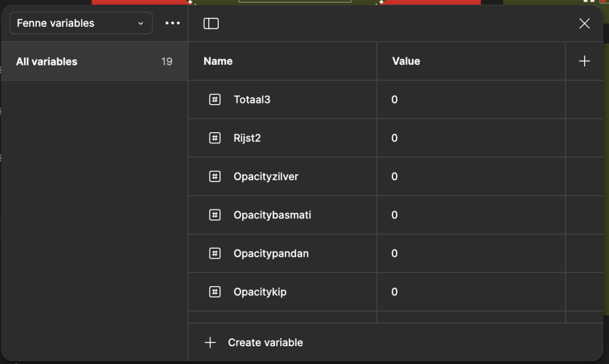Toggle the sidebar panel icon
Image resolution: width=609 pixels, height=364 pixels.
(211, 23)
